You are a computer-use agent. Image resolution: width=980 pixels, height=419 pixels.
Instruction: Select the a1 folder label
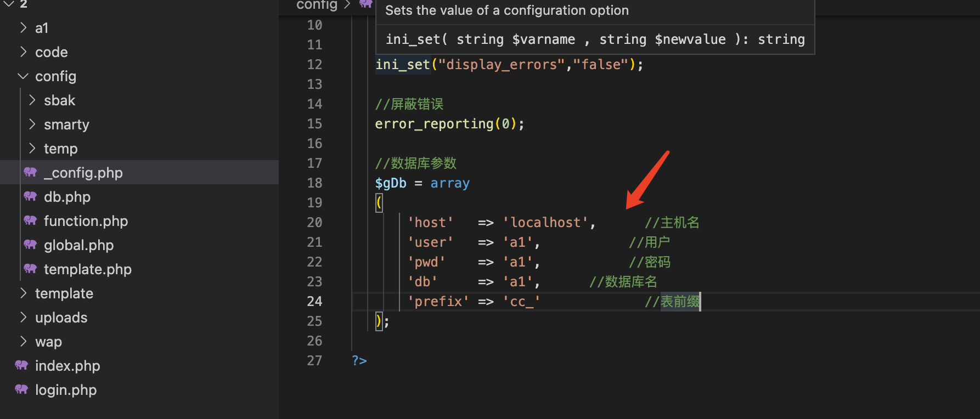click(42, 28)
